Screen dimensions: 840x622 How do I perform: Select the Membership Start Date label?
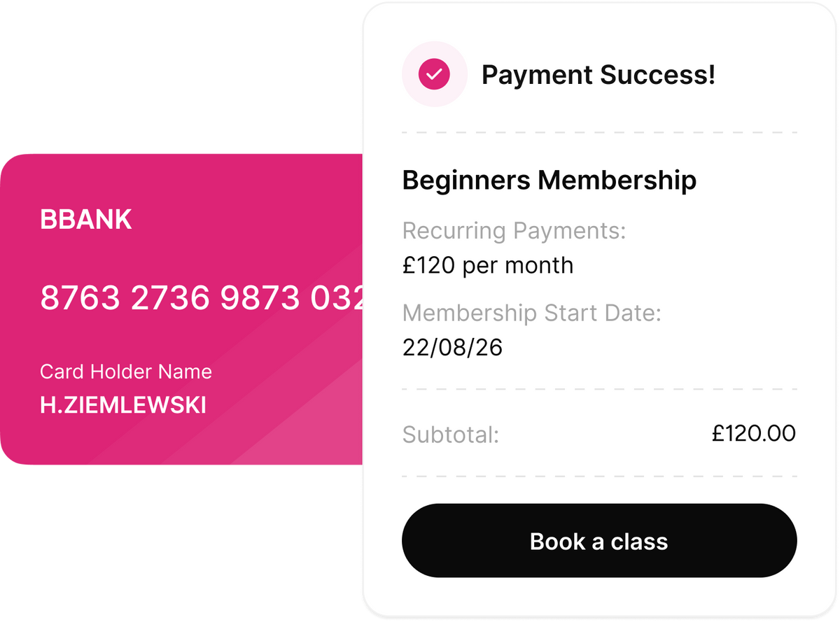pos(532,313)
